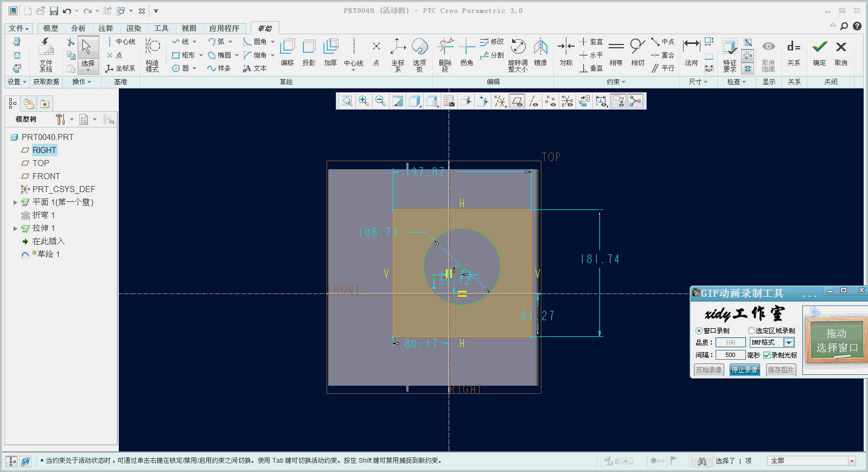Toggle coordinate system display in graphics toolbar
This screenshot has height=472, width=868.
pyautogui.click(x=567, y=101)
